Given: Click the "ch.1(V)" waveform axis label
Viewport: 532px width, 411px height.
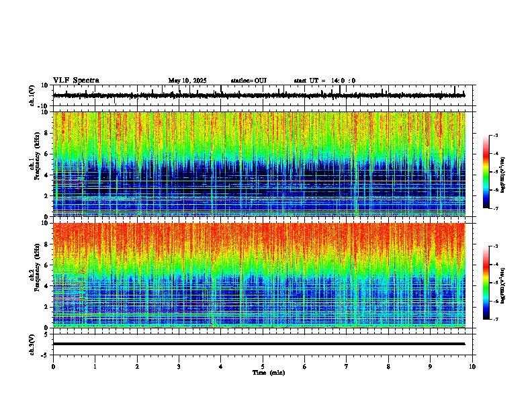Looking at the screenshot, I should coord(32,95).
